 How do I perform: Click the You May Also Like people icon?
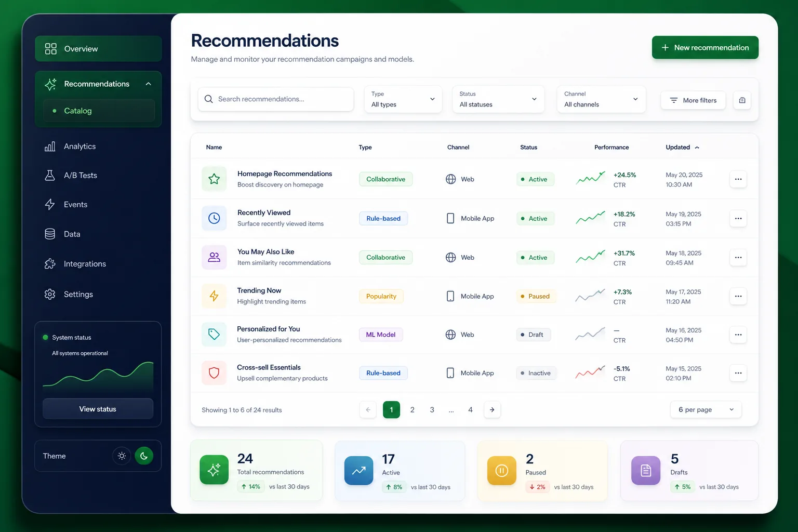214,257
